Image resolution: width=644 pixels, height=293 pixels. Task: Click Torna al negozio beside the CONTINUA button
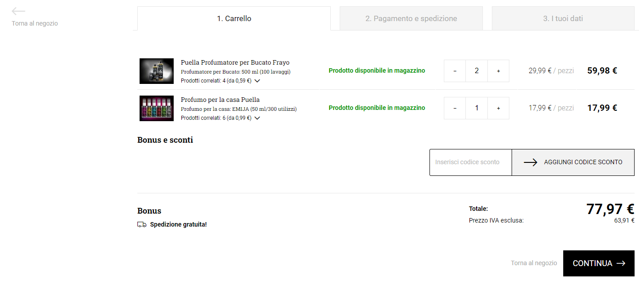point(534,263)
